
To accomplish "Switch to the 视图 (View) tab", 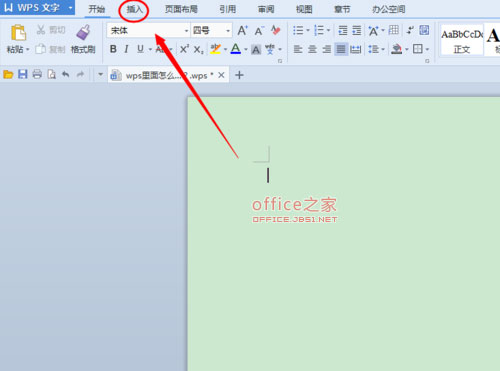I will coord(304,9).
